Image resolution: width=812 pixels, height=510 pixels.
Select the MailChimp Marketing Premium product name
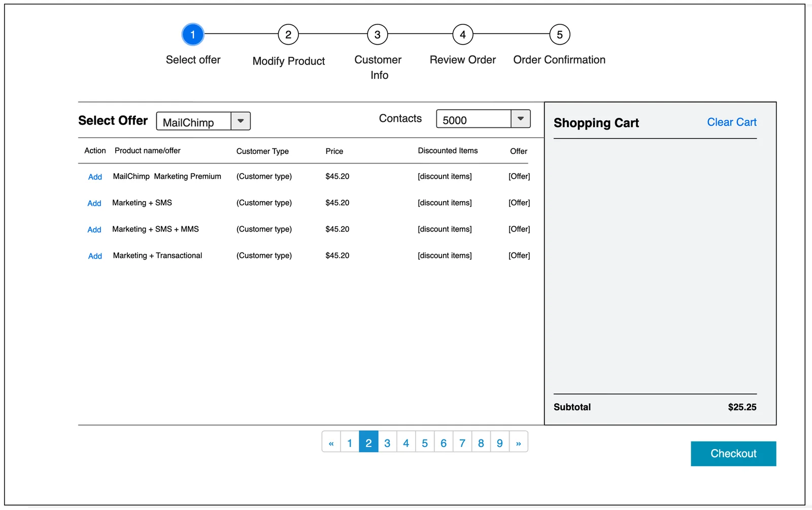(167, 176)
